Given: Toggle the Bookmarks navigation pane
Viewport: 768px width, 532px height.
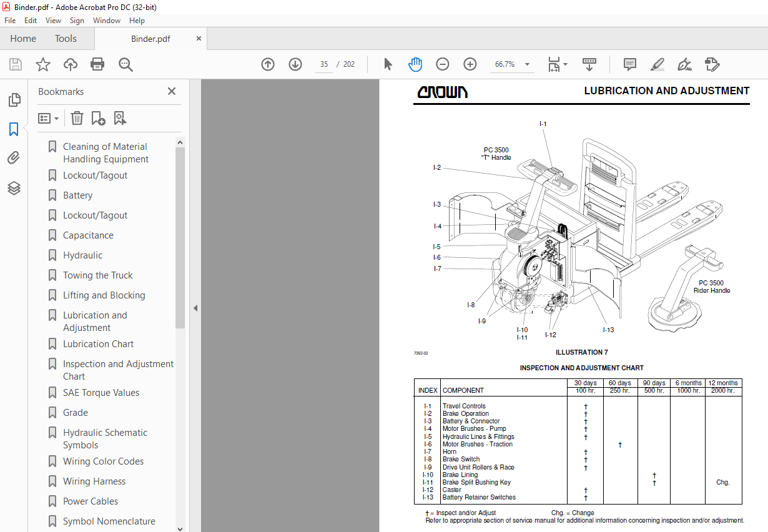Looking at the screenshot, I should (x=15, y=129).
